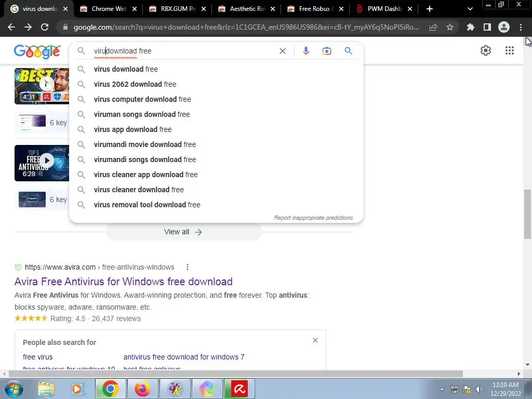532x399 pixels.
Task: Bookmark this page with star icon
Action: 450,27
